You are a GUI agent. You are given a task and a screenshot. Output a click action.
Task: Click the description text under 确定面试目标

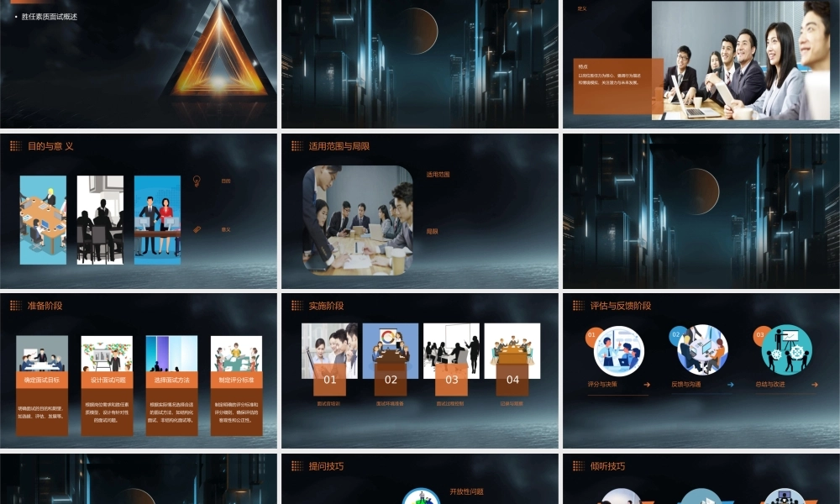41,412
